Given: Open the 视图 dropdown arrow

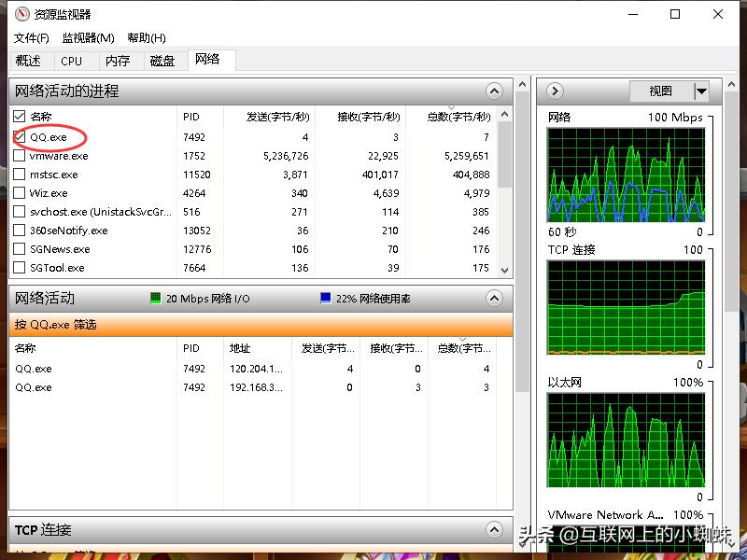Looking at the screenshot, I should [x=701, y=91].
